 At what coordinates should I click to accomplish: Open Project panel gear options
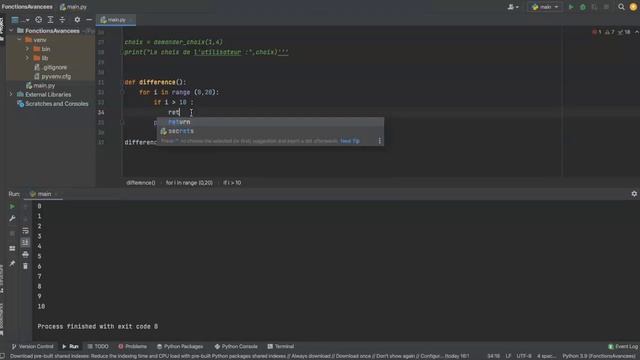coord(77,20)
